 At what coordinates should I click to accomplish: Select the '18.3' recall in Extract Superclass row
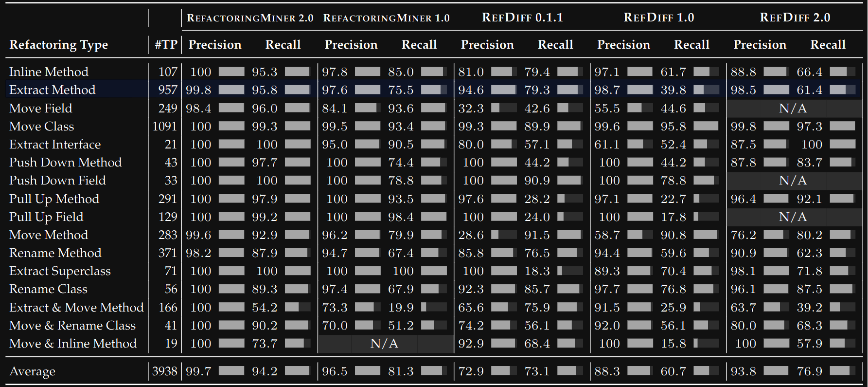537,271
